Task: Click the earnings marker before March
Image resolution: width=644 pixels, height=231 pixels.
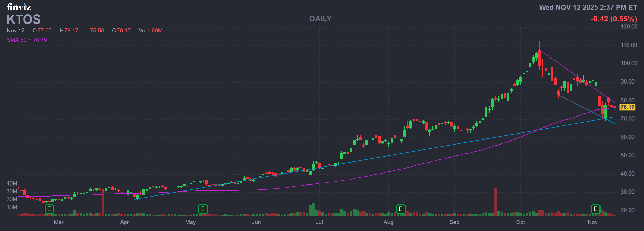Action: point(49,209)
